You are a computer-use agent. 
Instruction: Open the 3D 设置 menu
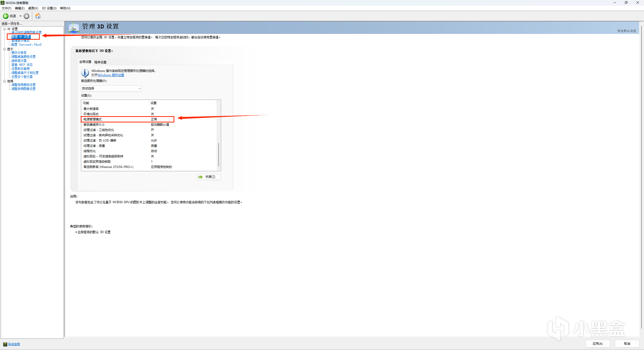pos(49,8)
